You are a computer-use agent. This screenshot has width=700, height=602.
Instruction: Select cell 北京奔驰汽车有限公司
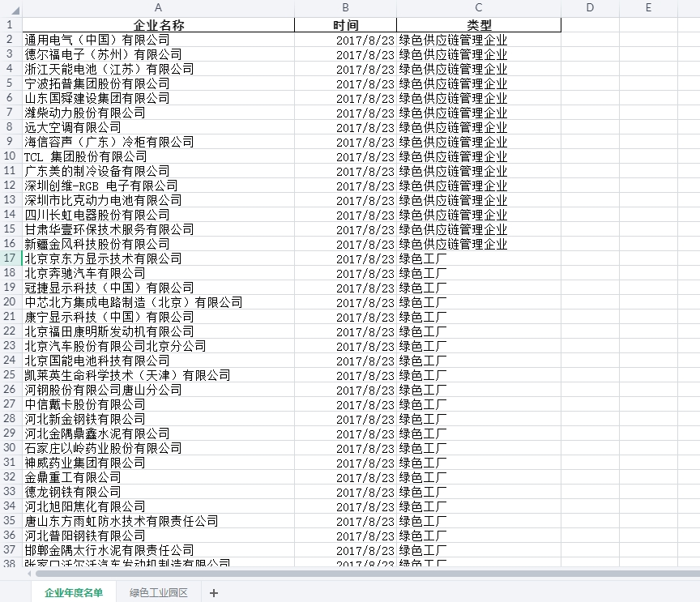coord(159,273)
